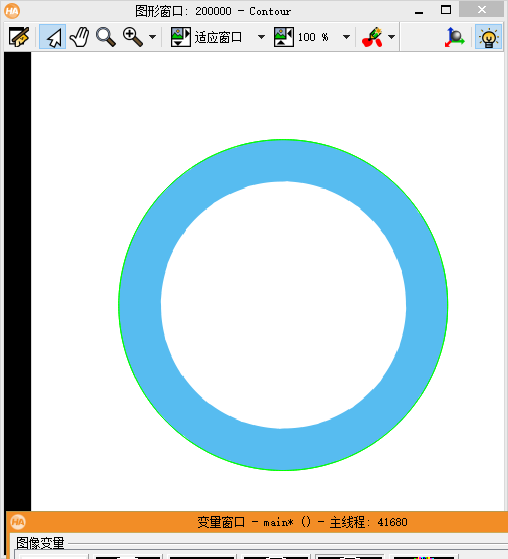The height and width of the screenshot is (559, 508).
Task: Click the clear graphics window pencil icon
Action: tap(19, 37)
